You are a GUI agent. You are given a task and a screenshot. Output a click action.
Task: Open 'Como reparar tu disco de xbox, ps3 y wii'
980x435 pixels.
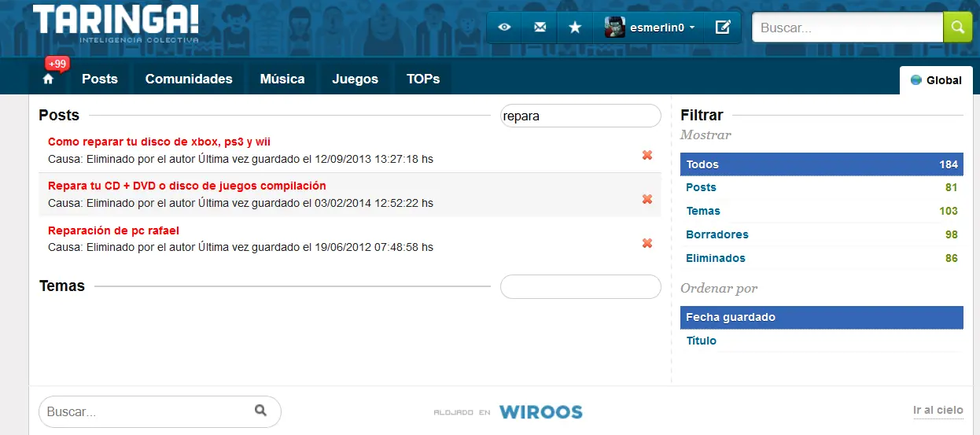click(x=159, y=142)
